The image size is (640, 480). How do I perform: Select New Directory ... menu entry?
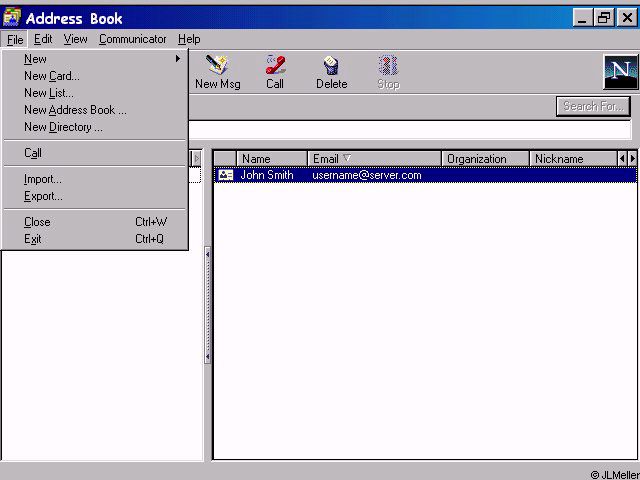(95, 127)
